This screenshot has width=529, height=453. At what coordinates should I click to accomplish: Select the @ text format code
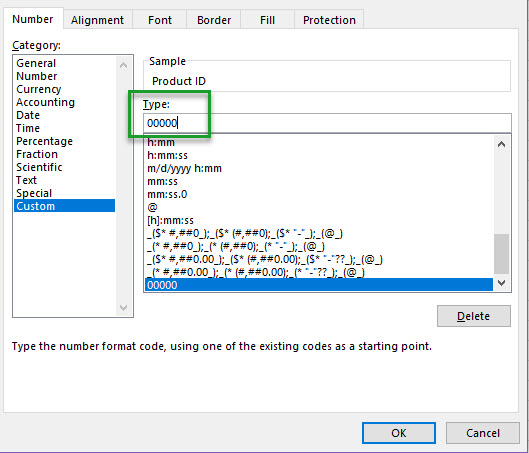(318, 207)
